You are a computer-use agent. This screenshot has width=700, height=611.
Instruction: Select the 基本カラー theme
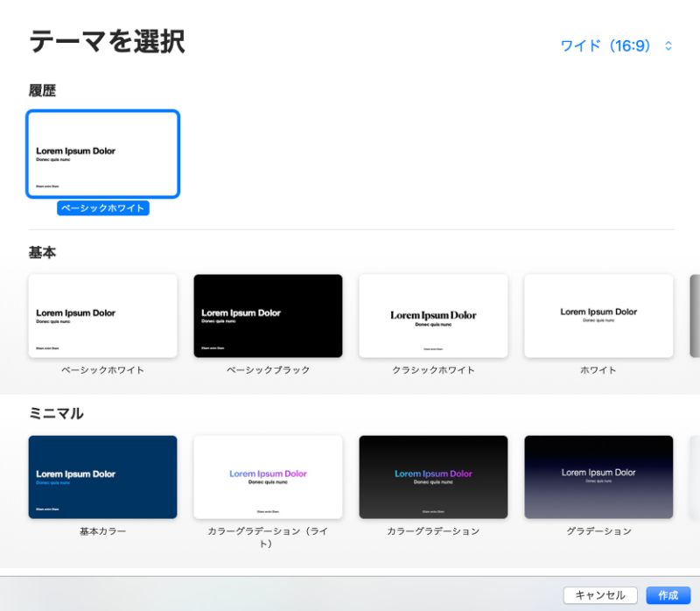[x=102, y=476]
